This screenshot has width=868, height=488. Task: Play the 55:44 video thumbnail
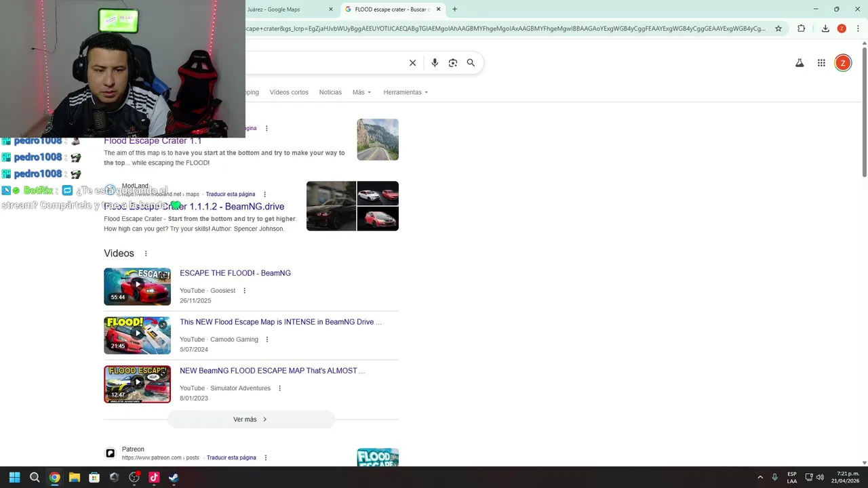point(137,287)
